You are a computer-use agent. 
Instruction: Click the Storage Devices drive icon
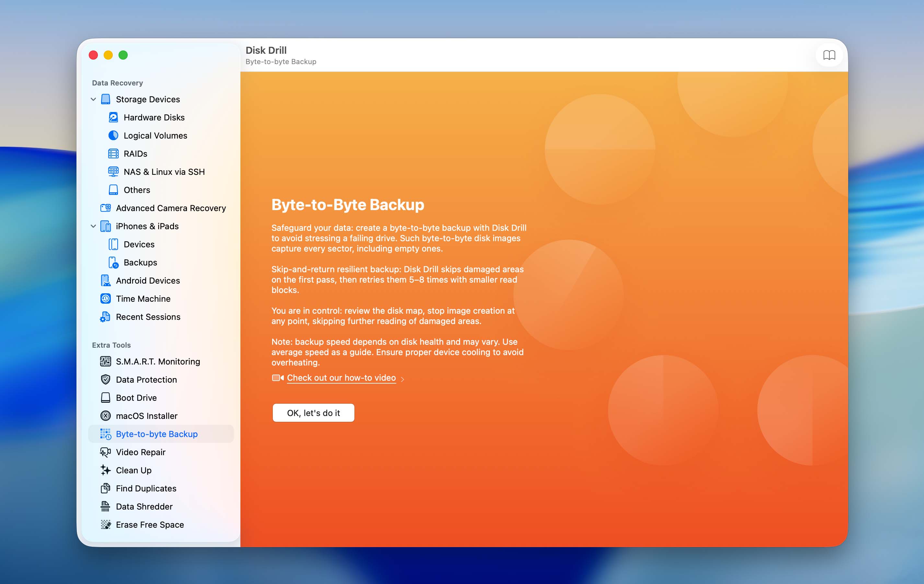pyautogui.click(x=106, y=99)
